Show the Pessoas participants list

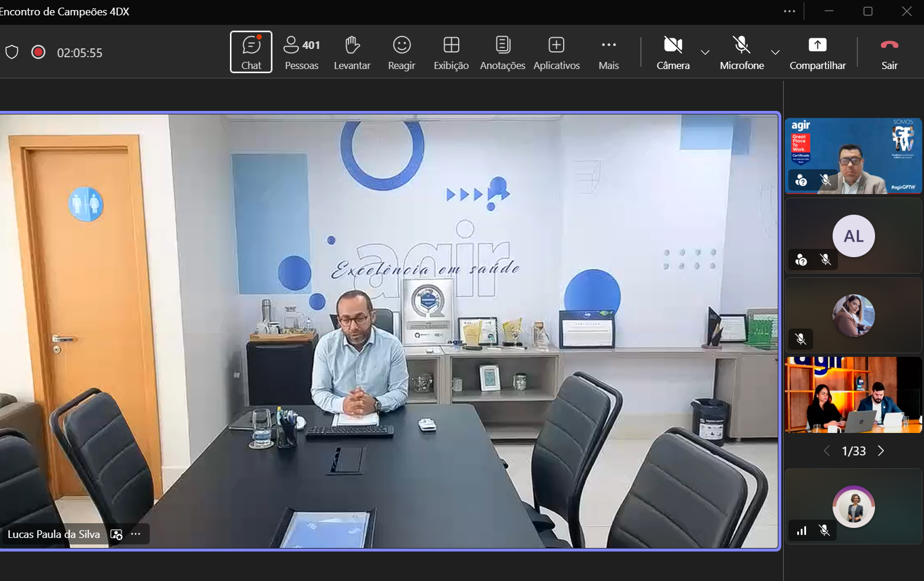pos(301,52)
